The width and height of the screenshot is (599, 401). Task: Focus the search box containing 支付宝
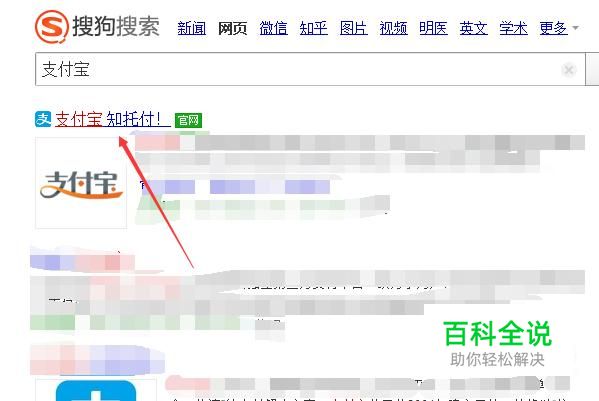coord(310,69)
